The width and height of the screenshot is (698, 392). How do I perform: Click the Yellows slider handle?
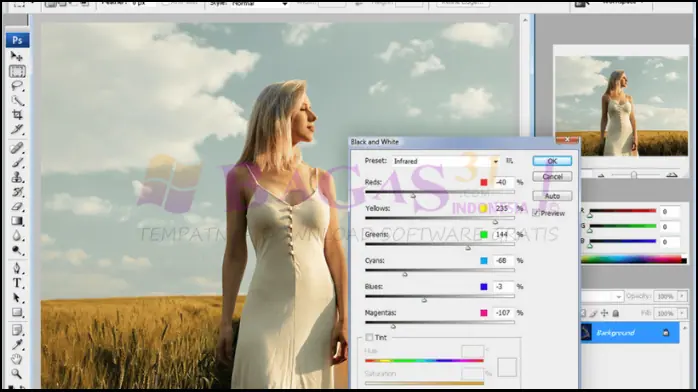(495, 222)
